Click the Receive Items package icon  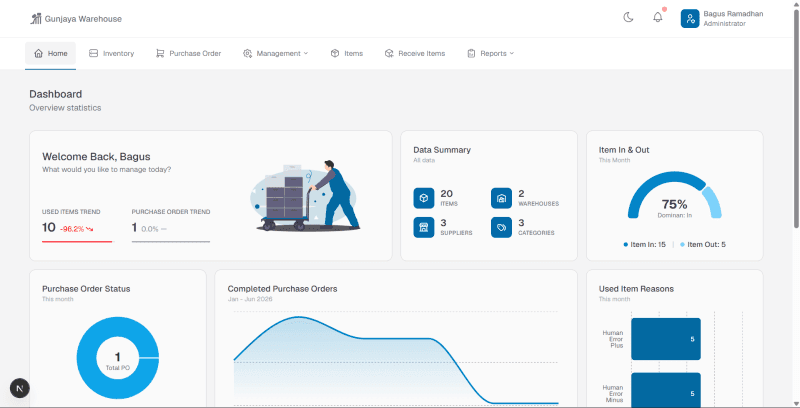point(389,54)
